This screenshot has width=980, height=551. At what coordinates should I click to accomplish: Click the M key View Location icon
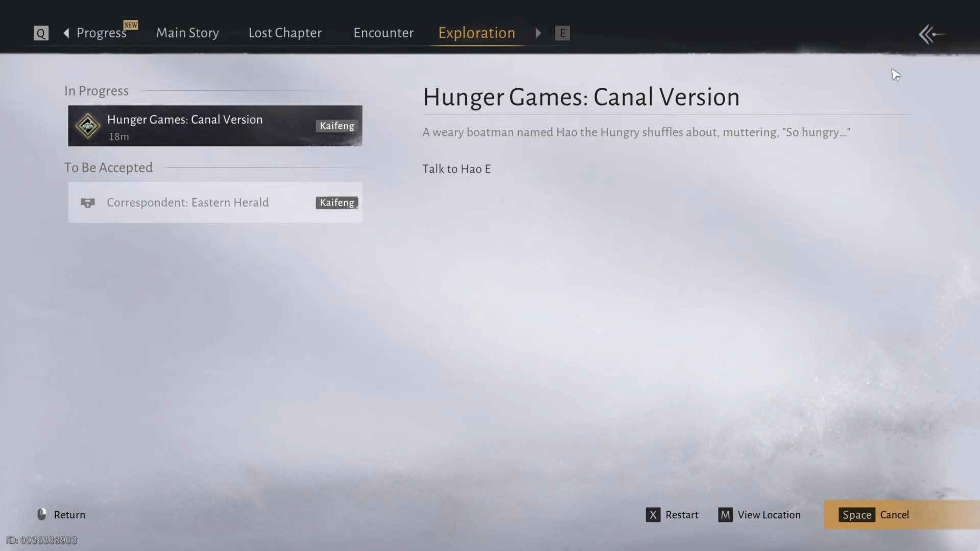click(725, 515)
